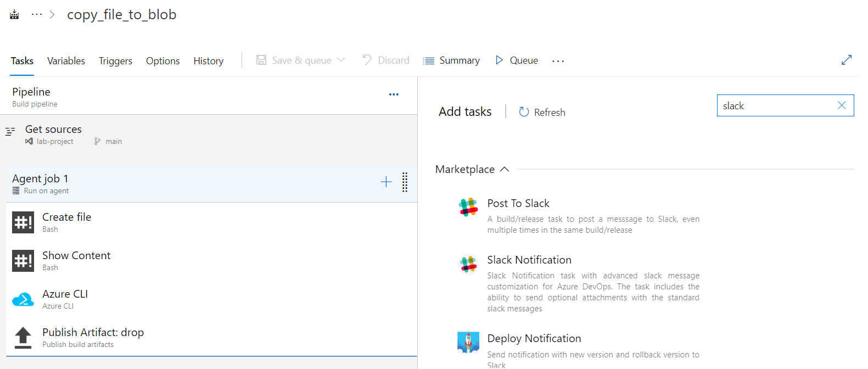Refresh the Add tasks list

(542, 112)
